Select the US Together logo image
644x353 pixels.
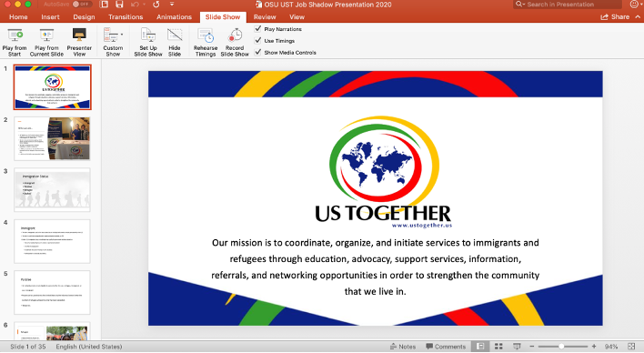click(384, 172)
